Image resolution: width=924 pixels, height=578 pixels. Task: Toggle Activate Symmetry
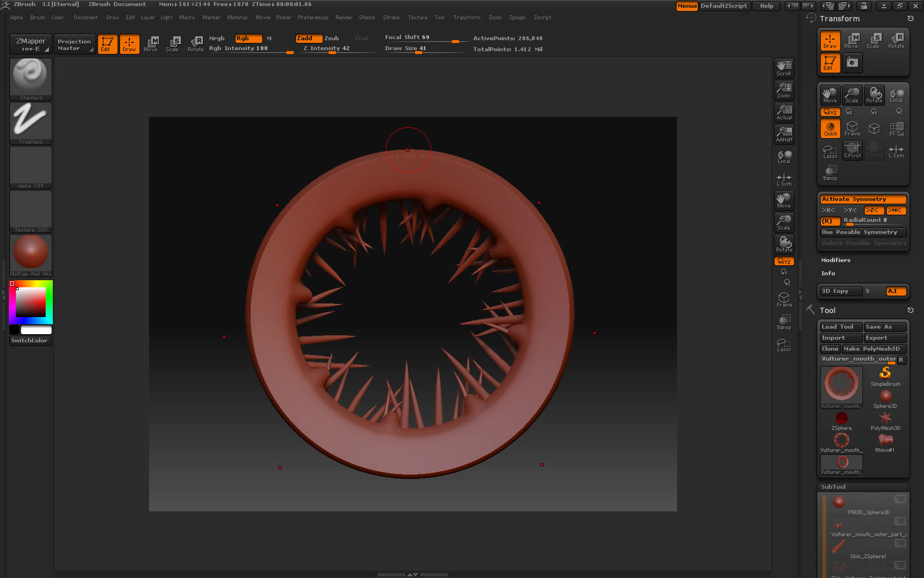[862, 199]
